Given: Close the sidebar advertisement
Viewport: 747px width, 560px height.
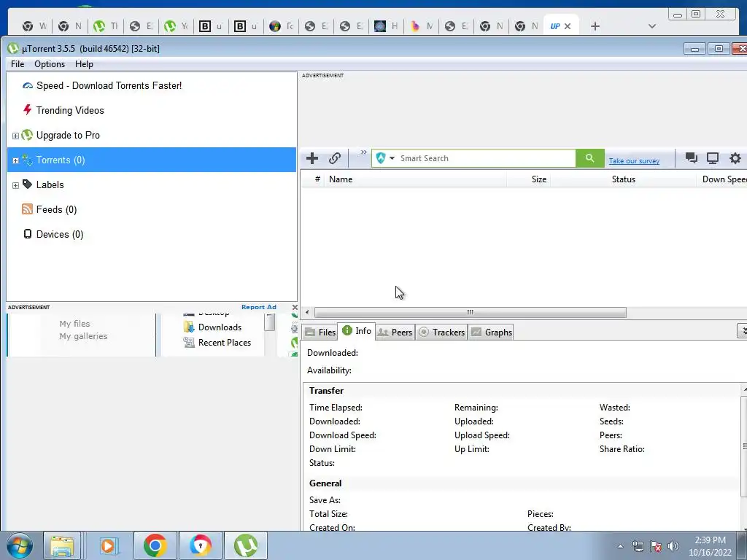Looking at the screenshot, I should point(295,308).
